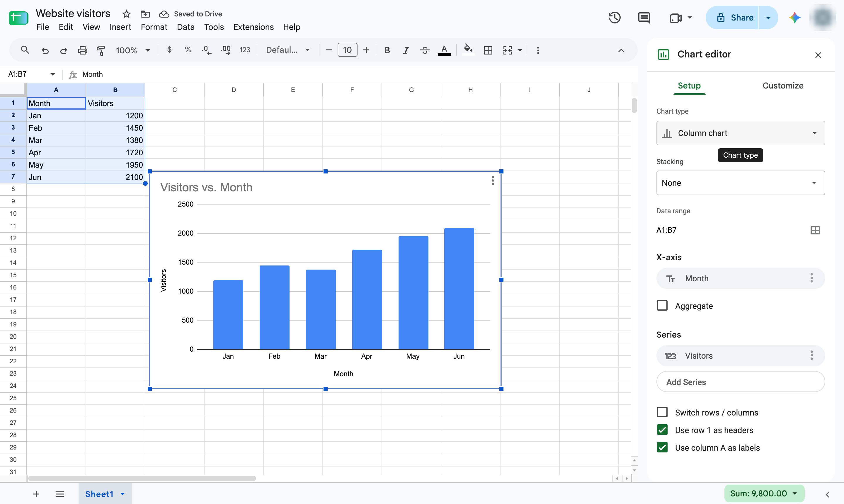Open chart three-dot options menu

pyautogui.click(x=492, y=181)
